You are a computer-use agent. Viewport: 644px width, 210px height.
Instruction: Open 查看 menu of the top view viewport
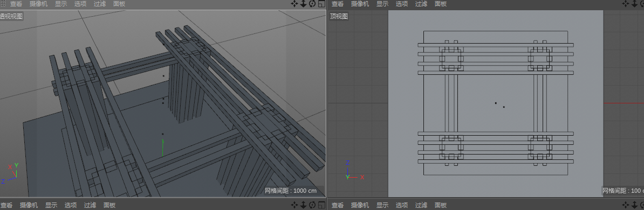point(338,4)
